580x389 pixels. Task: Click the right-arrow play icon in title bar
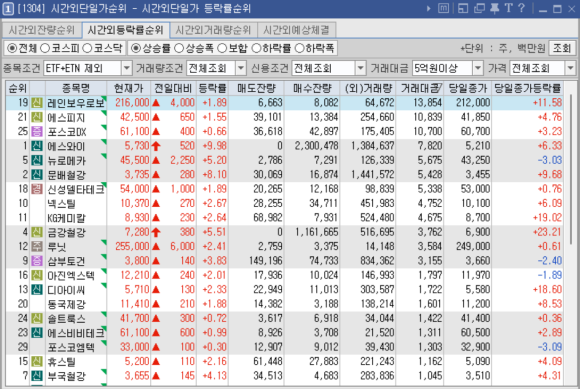[x=429, y=8]
